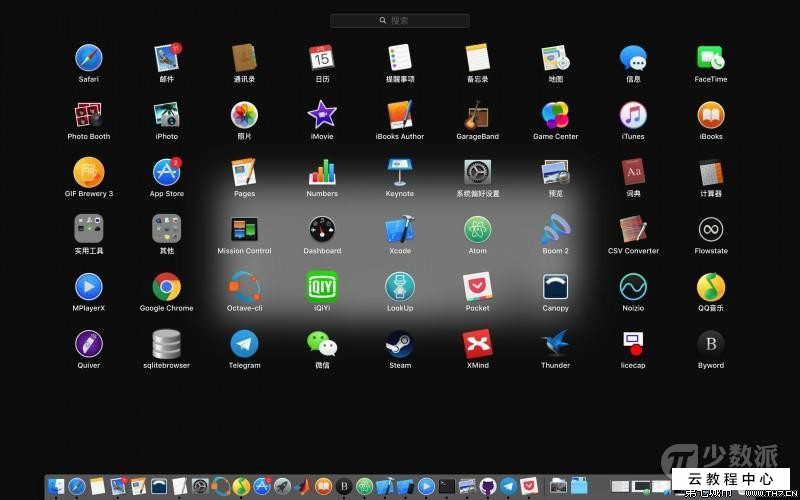Open Dashboard

coord(322,229)
